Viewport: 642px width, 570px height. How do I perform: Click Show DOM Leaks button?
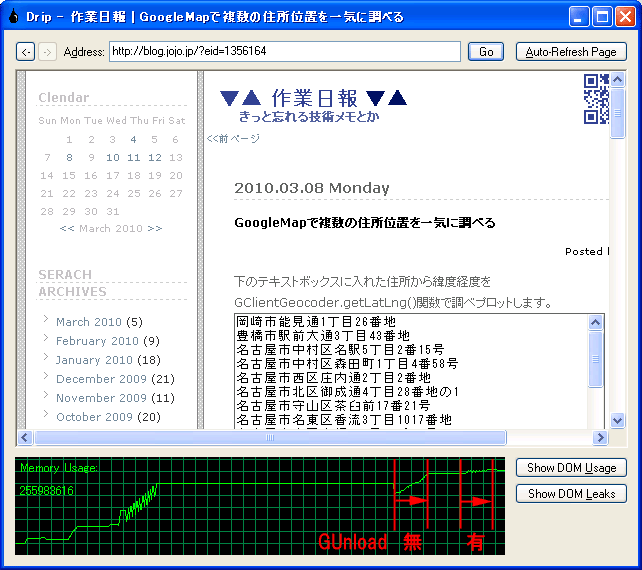[x=572, y=494]
